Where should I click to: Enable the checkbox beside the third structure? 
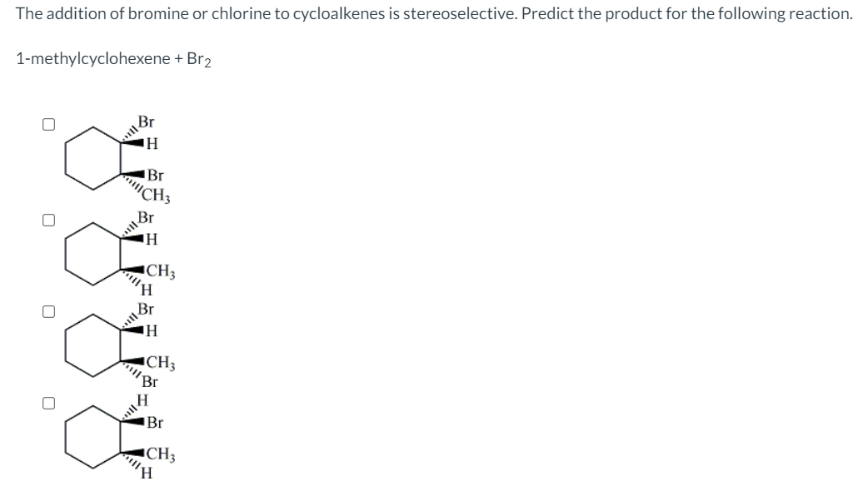click(x=47, y=310)
